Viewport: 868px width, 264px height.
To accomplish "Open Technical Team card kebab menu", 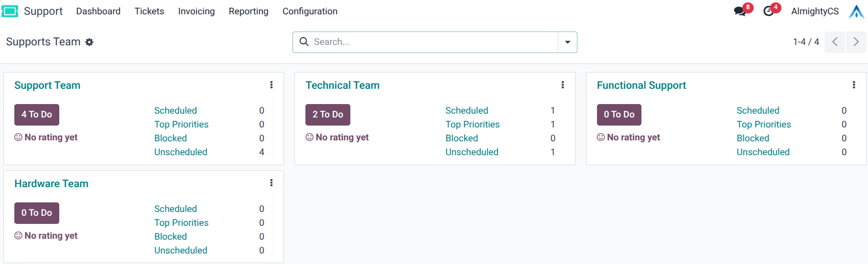I will (x=563, y=85).
